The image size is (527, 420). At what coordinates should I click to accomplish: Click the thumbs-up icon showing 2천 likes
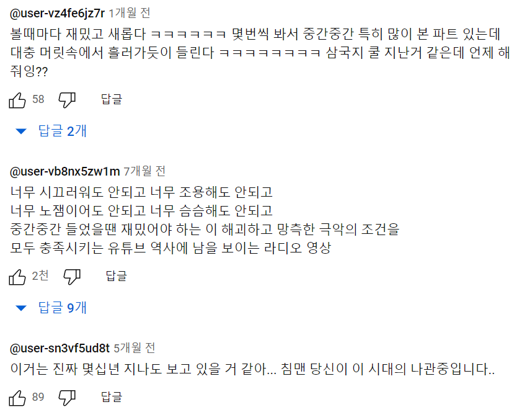17,275
